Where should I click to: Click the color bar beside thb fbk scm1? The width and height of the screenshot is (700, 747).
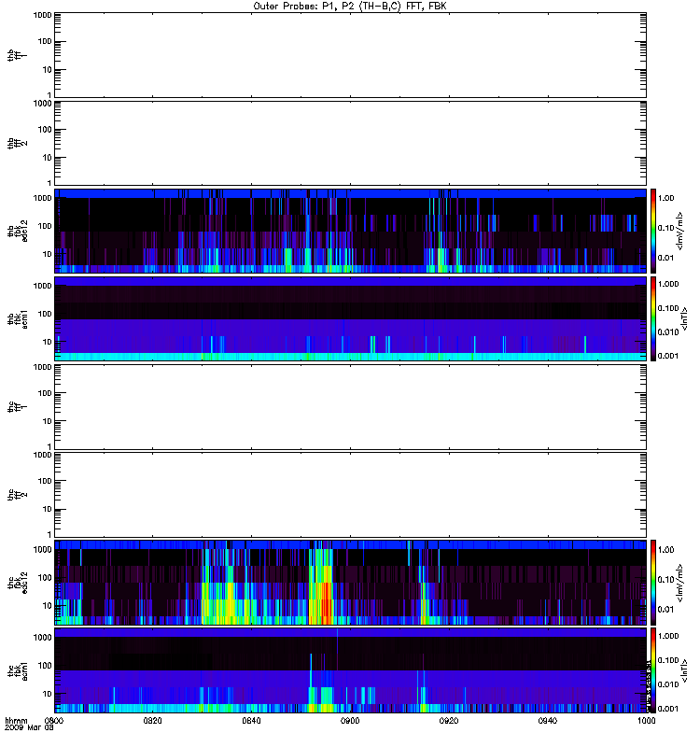pos(653,318)
